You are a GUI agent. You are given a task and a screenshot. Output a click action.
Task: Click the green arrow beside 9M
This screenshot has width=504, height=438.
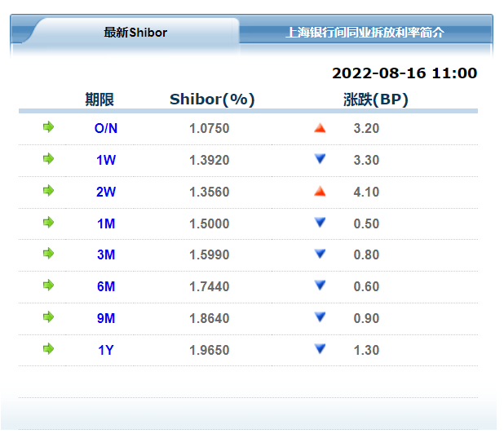pyautogui.click(x=48, y=317)
